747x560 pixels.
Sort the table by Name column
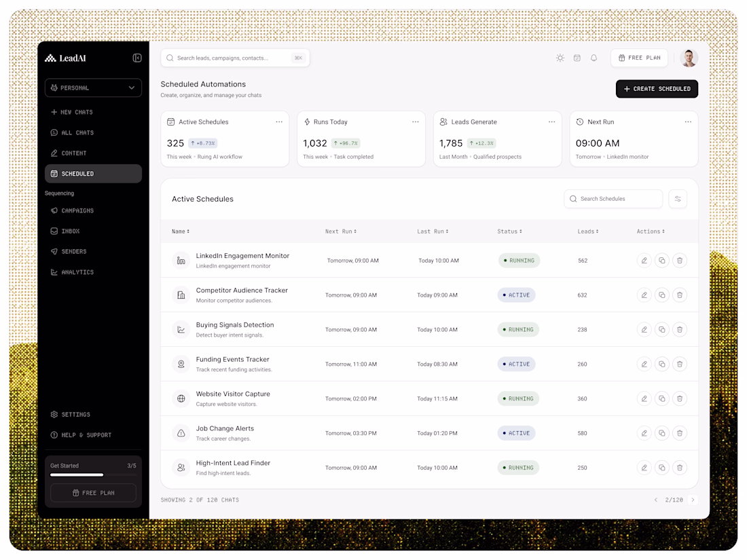181,231
